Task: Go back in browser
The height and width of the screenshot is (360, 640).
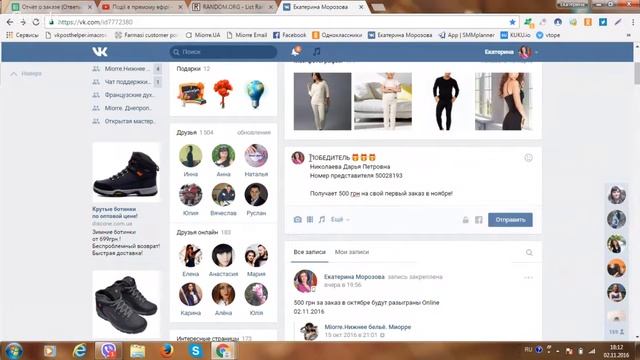Action: (10, 22)
